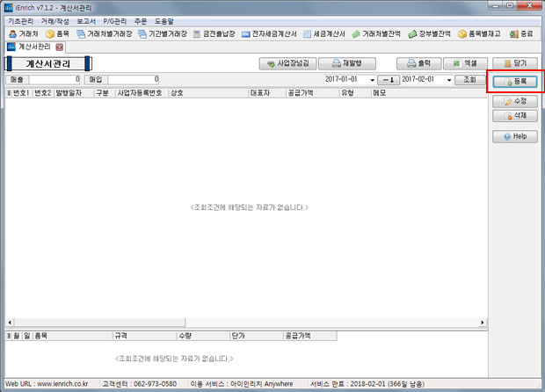Open 금전출납장 cash book
The image size is (545, 392).
214,33
